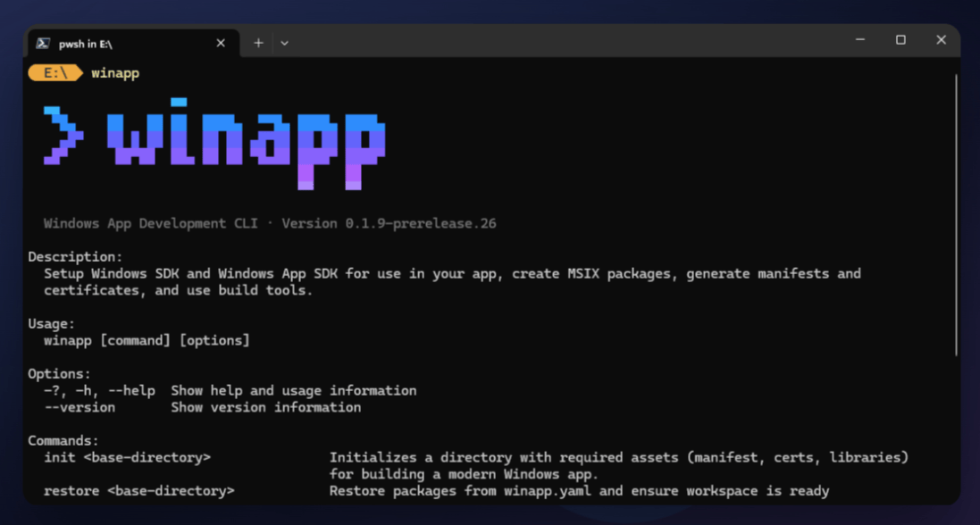980x525 pixels.
Task: Open the new tab dropdown menu
Action: (x=284, y=42)
